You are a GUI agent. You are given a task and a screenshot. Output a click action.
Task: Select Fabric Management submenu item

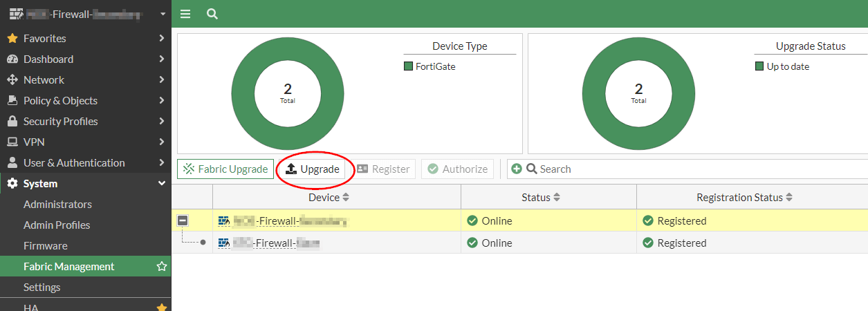(x=69, y=266)
